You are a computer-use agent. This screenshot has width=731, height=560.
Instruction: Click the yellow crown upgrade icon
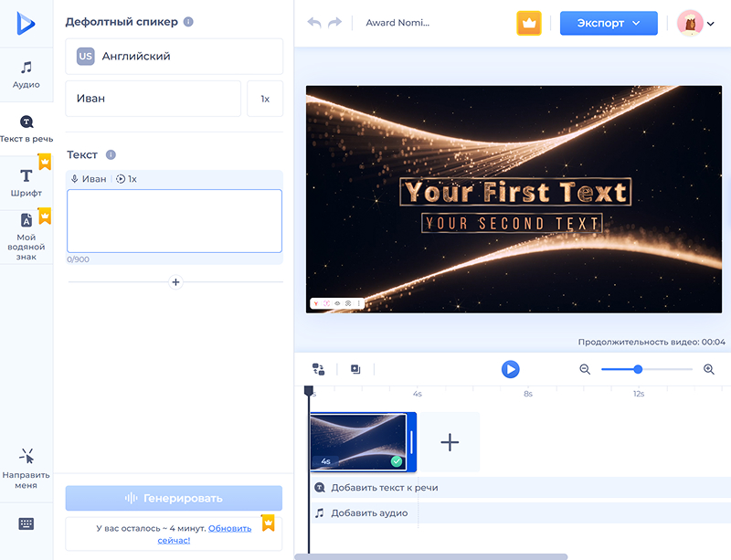529,23
